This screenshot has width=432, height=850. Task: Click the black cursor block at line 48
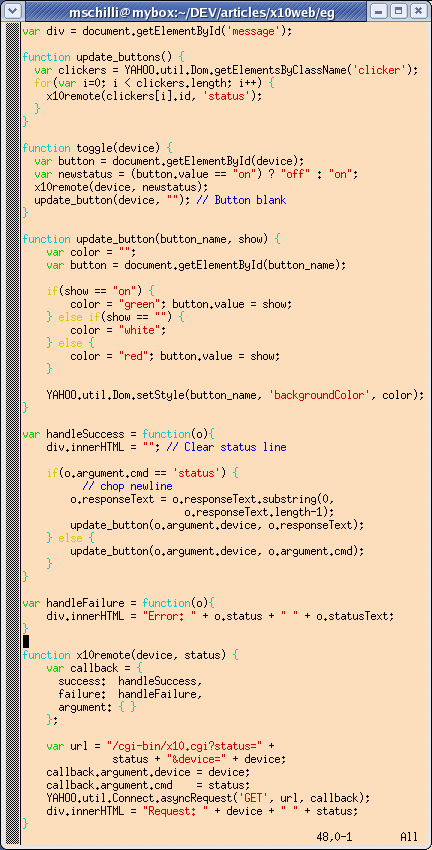pos(25,642)
